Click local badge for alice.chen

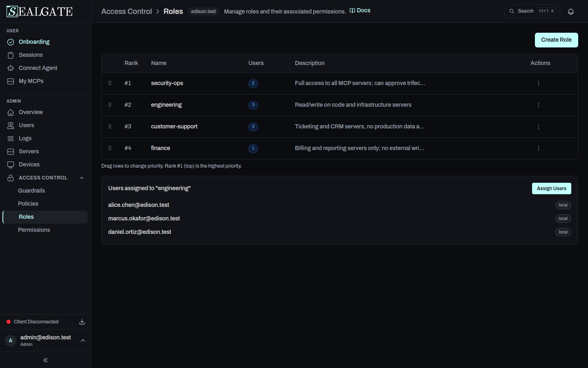click(563, 205)
